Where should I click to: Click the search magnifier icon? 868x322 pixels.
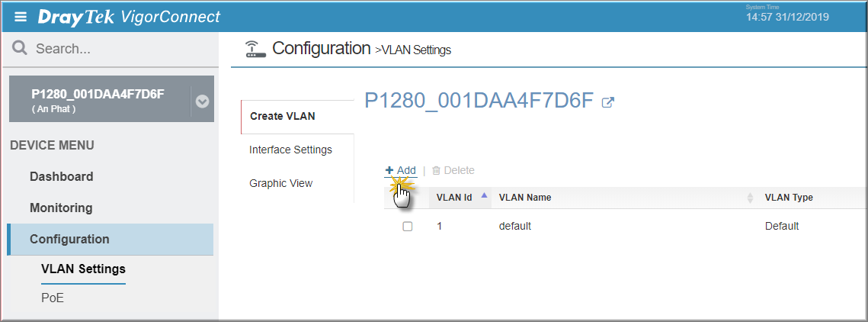(20, 48)
